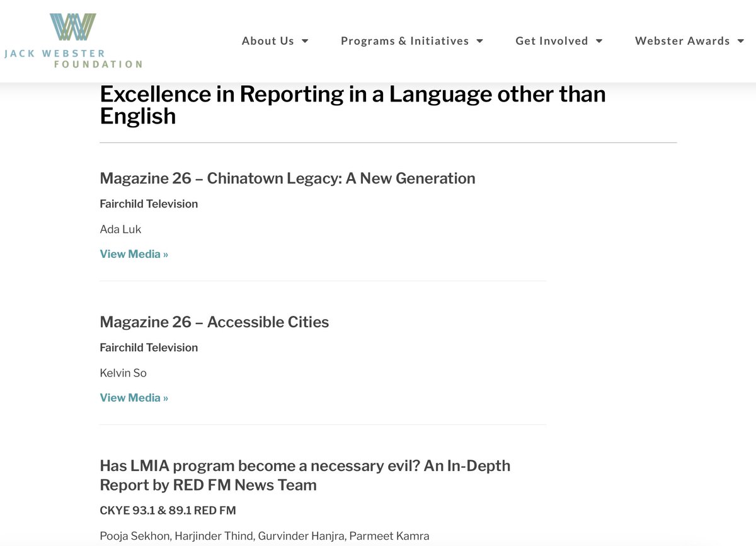Click Fairchild Television under Accessible Cities
The height and width of the screenshot is (546, 756).
coord(149,347)
